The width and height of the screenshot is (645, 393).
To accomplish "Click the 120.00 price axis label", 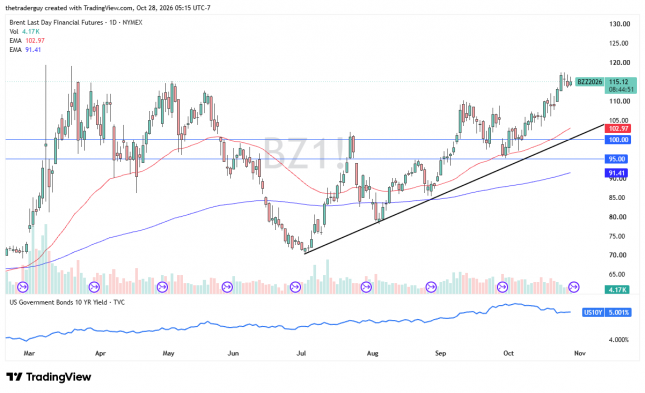I will pos(619,63).
